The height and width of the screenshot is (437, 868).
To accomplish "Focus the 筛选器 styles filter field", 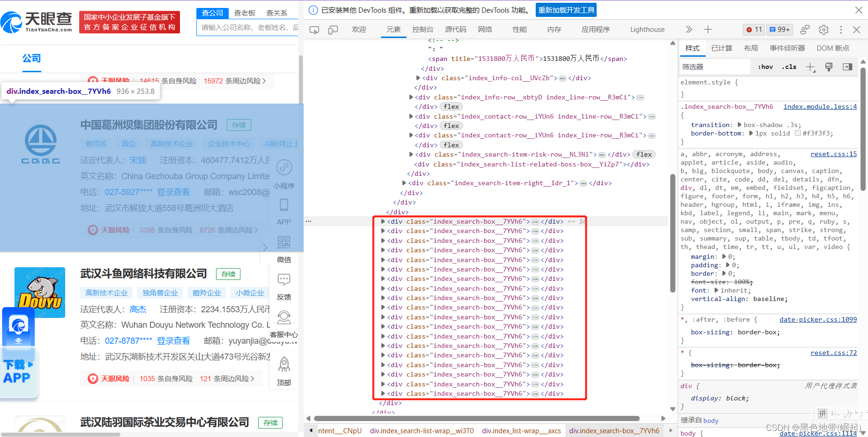I will click(x=715, y=67).
